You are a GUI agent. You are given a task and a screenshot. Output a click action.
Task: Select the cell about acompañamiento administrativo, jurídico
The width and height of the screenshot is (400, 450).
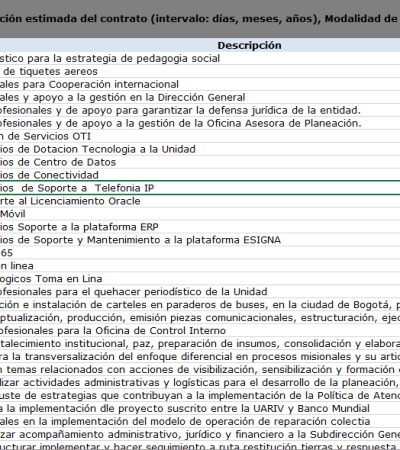[200, 435]
